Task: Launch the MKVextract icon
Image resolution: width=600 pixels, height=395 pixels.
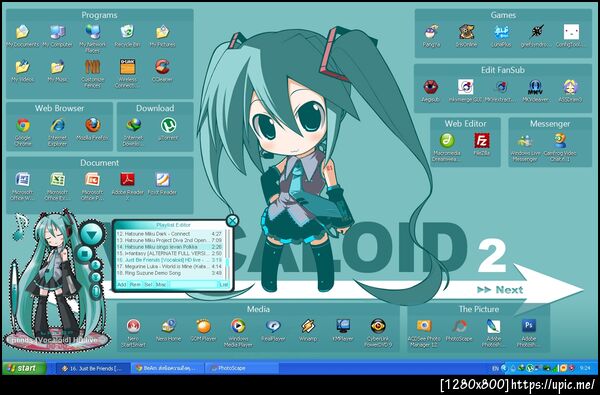Action: pyautogui.click(x=501, y=87)
